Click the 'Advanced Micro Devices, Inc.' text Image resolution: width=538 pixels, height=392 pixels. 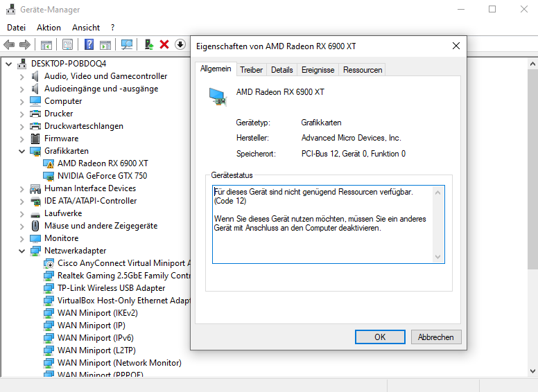click(x=351, y=138)
